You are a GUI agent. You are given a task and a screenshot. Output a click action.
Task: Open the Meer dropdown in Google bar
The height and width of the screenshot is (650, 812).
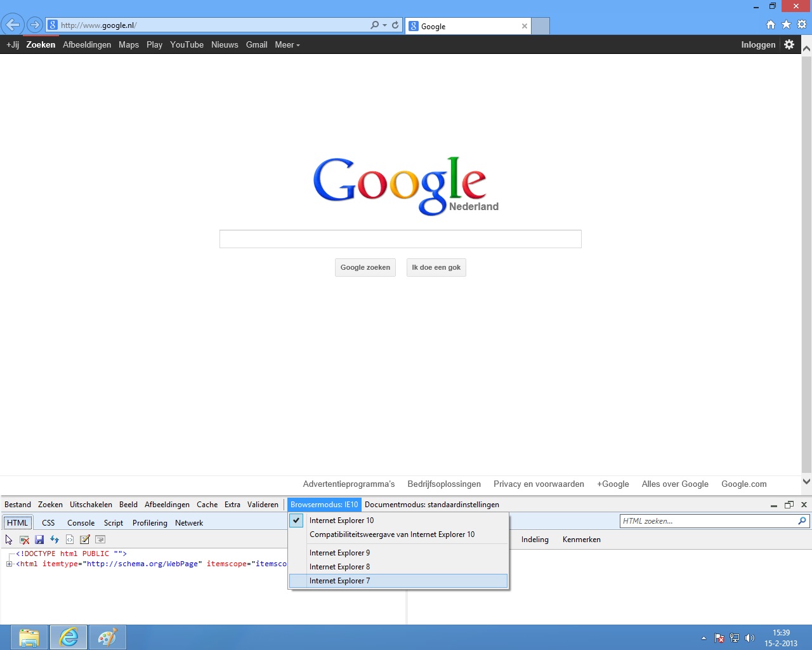pyautogui.click(x=287, y=44)
